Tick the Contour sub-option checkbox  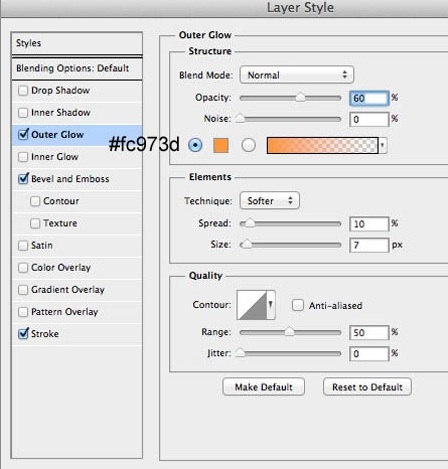[35, 201]
